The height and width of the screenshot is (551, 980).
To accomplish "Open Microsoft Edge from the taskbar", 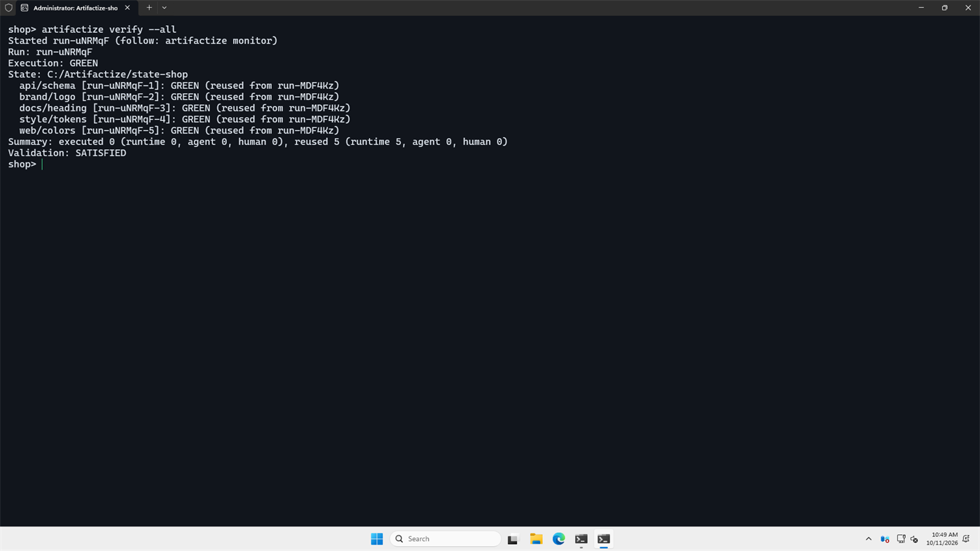I will click(x=559, y=539).
